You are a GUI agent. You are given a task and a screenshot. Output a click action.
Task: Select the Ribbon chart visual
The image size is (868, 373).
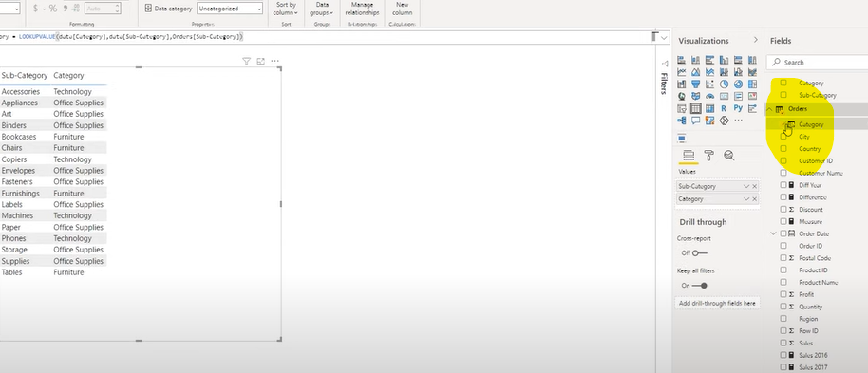tap(752, 72)
